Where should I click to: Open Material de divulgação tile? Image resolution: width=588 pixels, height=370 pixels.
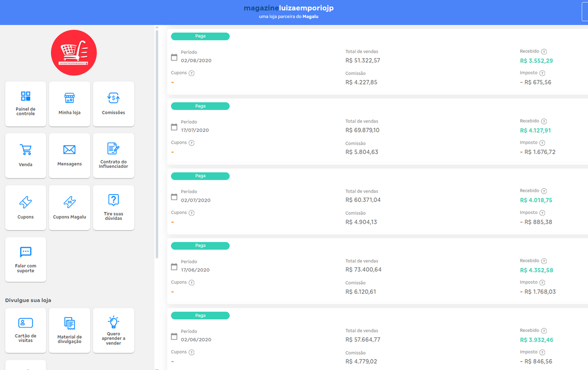click(x=69, y=331)
